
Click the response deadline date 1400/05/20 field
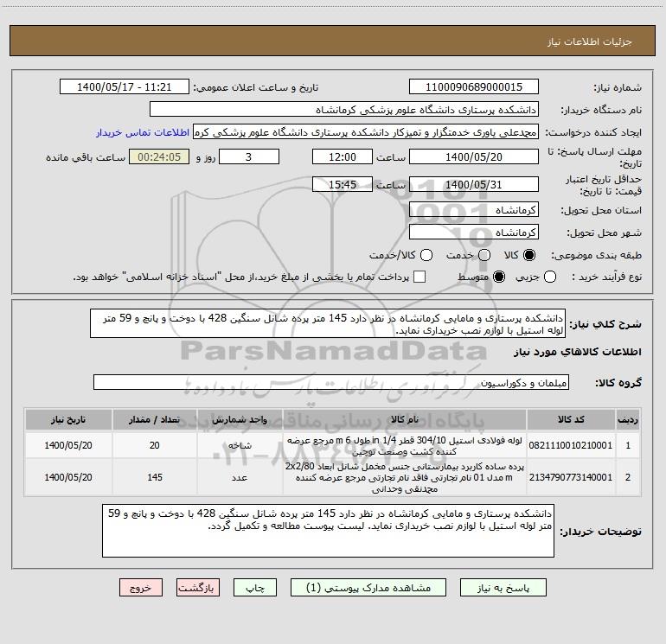point(474,156)
